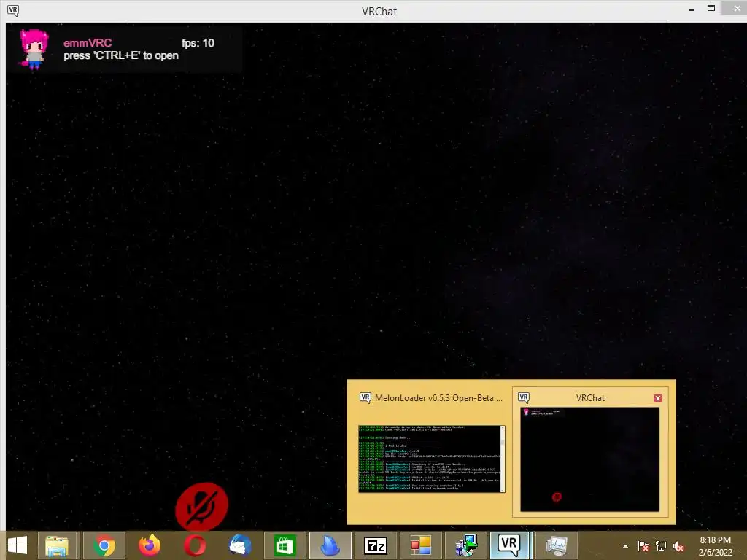
Task: Click the colored squares taskbar icon
Action: coord(421,545)
